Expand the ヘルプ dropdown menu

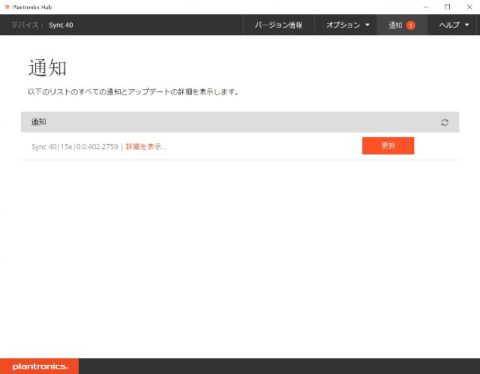(454, 25)
